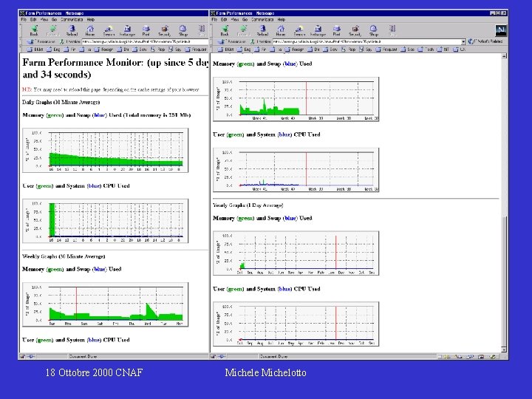Click the Weekly Graphs section label
Image resolution: width=532 pixels, height=399 pixels.
point(64,256)
